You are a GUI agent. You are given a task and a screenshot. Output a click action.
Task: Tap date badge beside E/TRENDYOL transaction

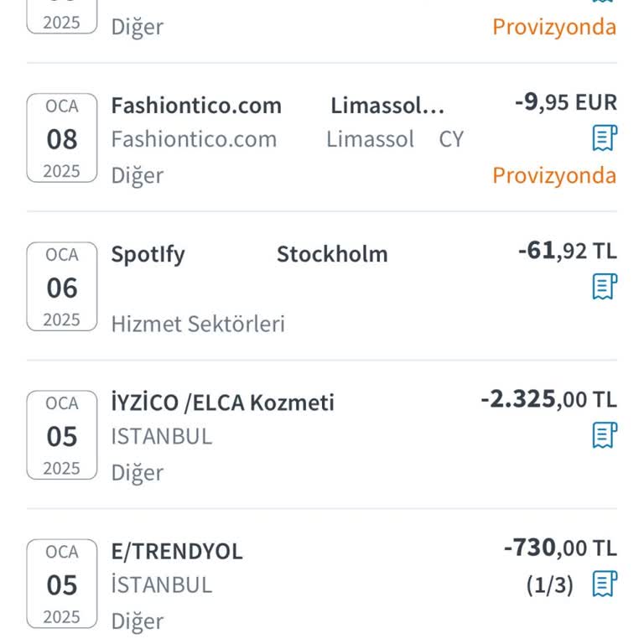tap(62, 584)
